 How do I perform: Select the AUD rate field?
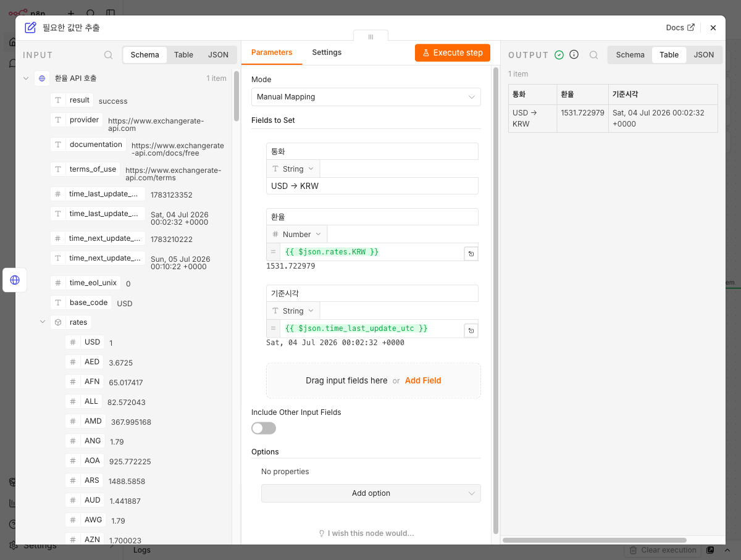85,500
